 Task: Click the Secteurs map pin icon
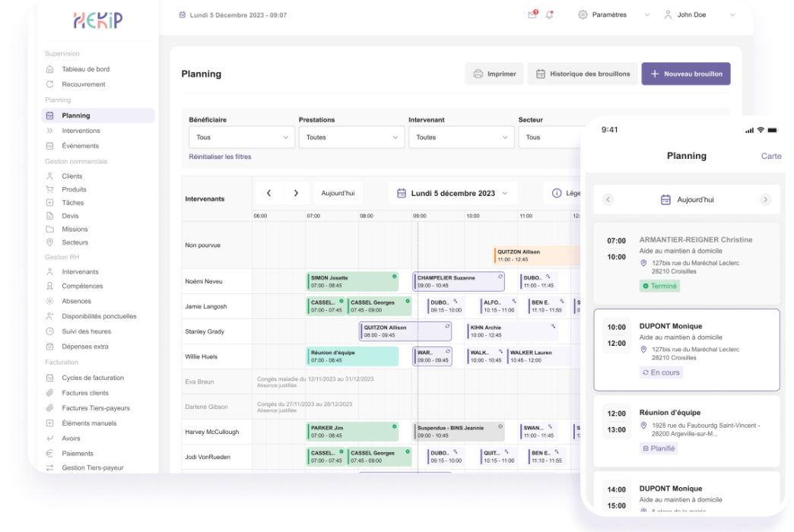[50, 242]
